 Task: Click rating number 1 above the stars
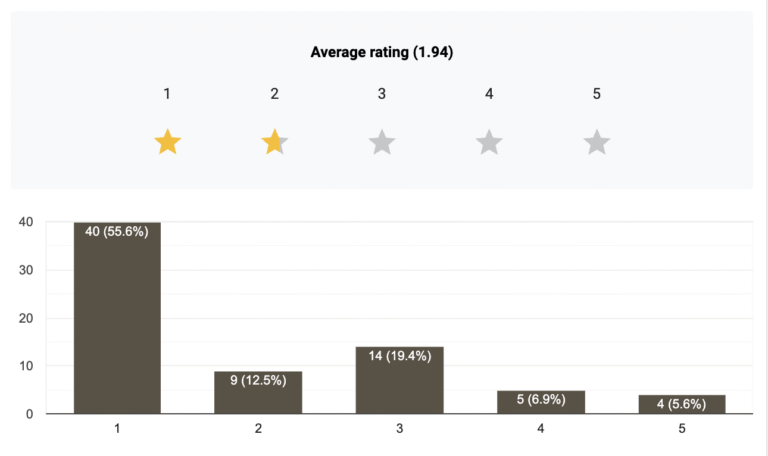point(167,94)
